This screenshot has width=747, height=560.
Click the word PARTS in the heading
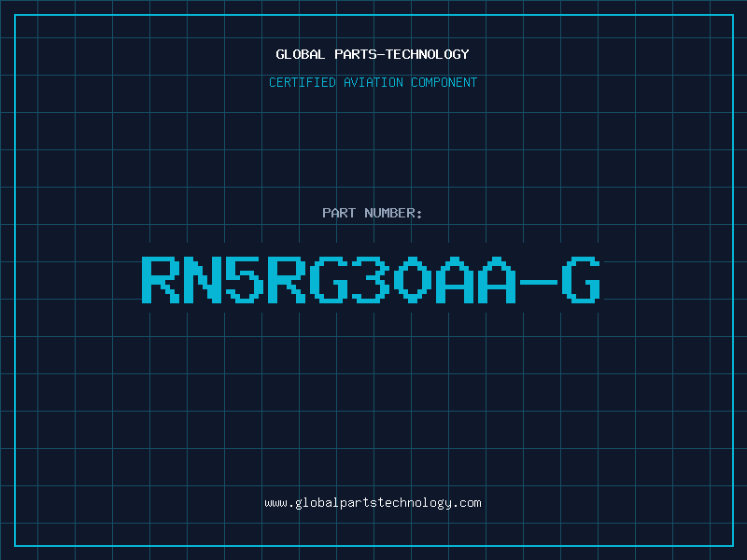coord(356,54)
